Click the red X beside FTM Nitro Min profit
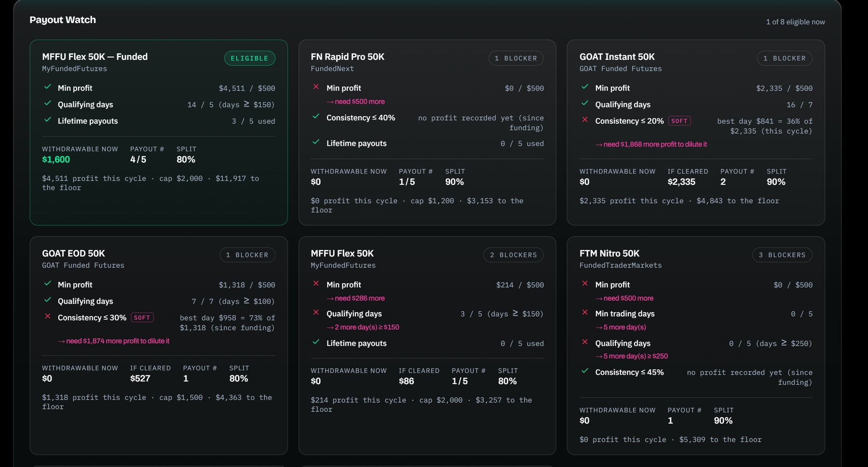This screenshot has width=868, height=467. click(x=585, y=284)
